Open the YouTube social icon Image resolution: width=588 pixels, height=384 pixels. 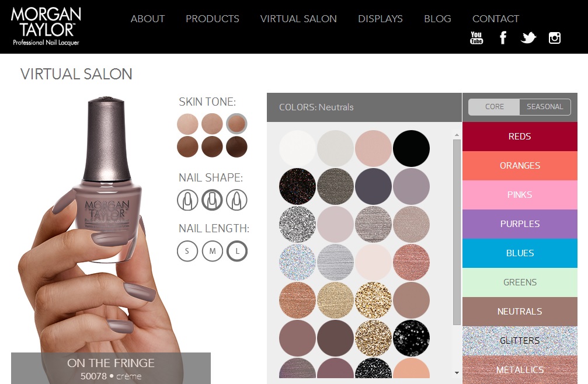click(476, 38)
